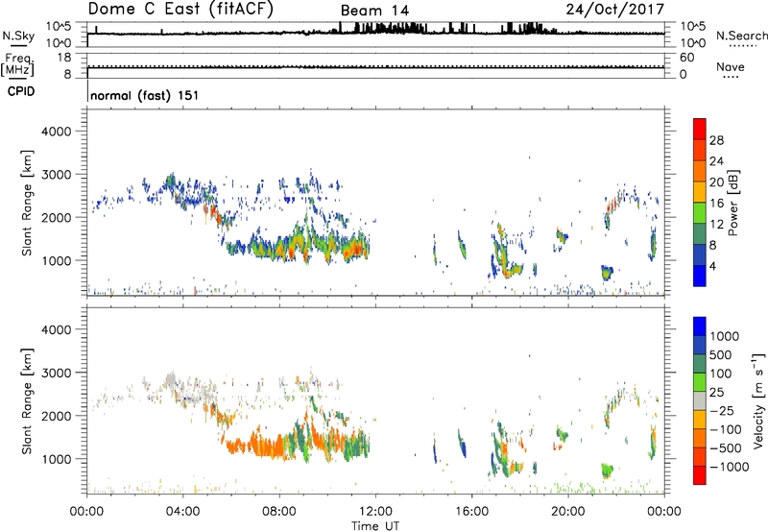Screen dimensions: 768x532
Task: Click the Slant Range axis title of power panel
Action: click(27, 203)
